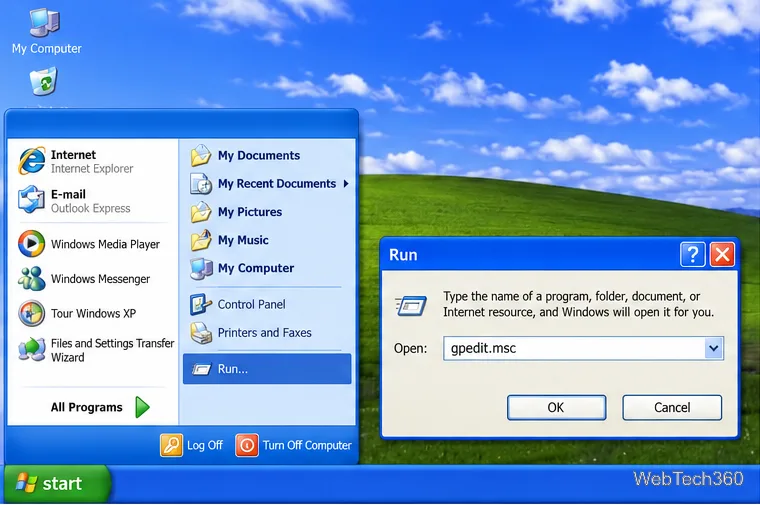Open Outlook Express E-mail icon
This screenshot has width=760, height=505.
point(32,200)
